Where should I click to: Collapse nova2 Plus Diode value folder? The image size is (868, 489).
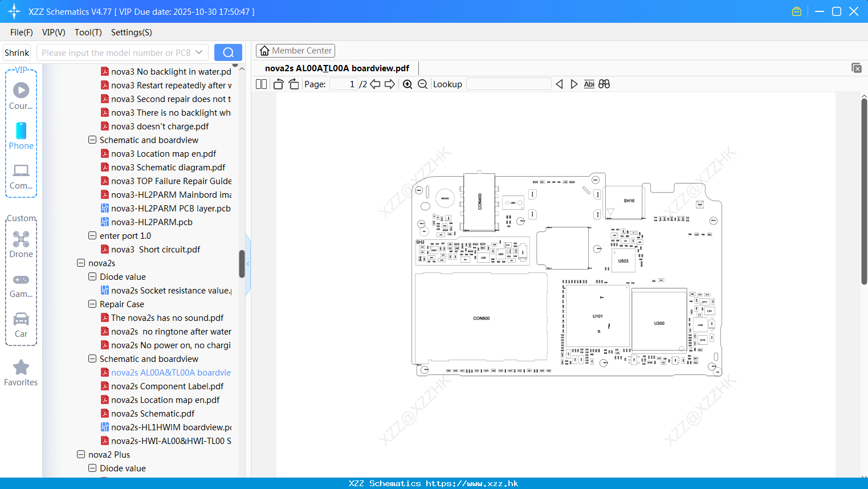pos(92,468)
